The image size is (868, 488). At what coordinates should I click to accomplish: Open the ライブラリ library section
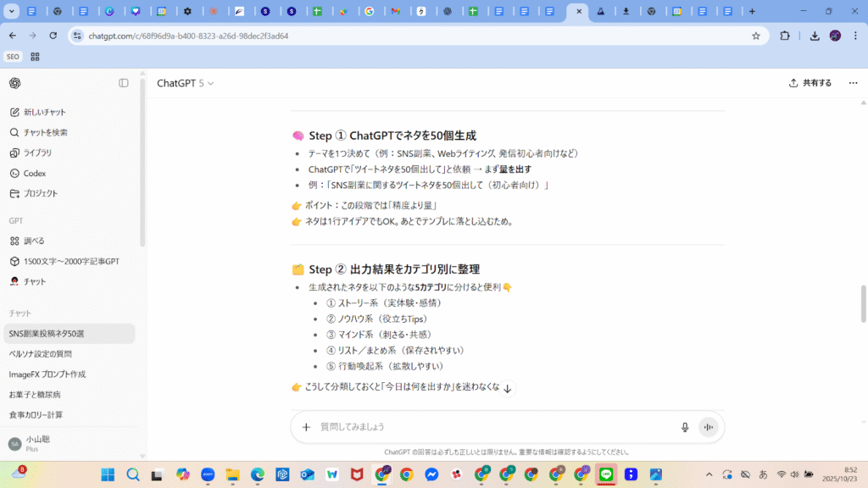[x=37, y=152]
